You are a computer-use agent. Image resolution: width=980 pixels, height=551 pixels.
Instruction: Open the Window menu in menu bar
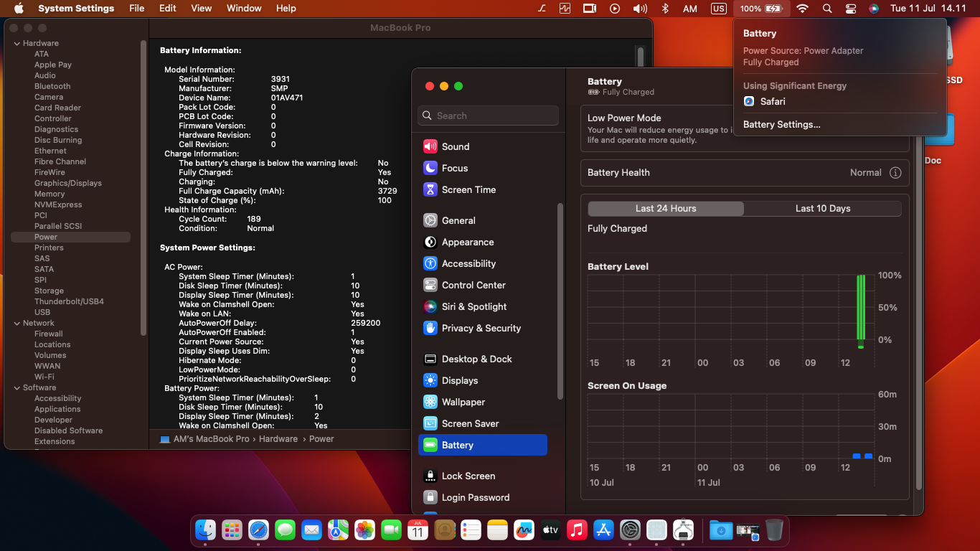pyautogui.click(x=244, y=9)
